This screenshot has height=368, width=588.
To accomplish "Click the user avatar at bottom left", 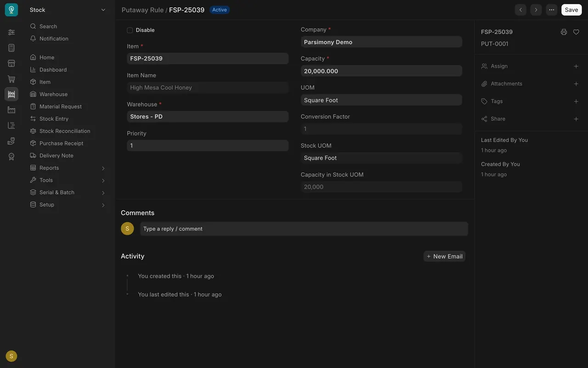I will pos(11,356).
